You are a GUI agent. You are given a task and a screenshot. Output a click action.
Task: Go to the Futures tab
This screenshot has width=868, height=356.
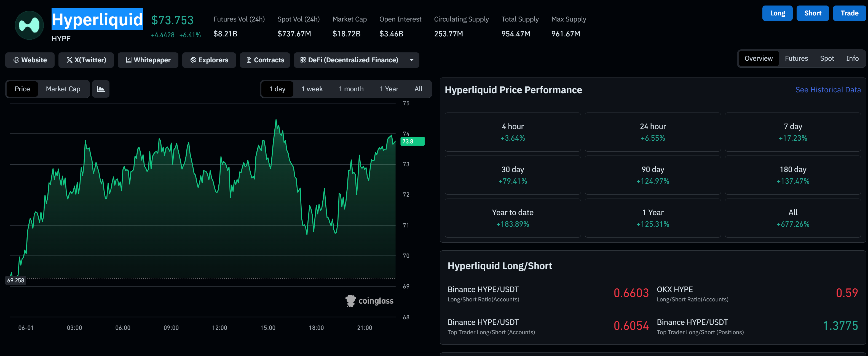[796, 58]
